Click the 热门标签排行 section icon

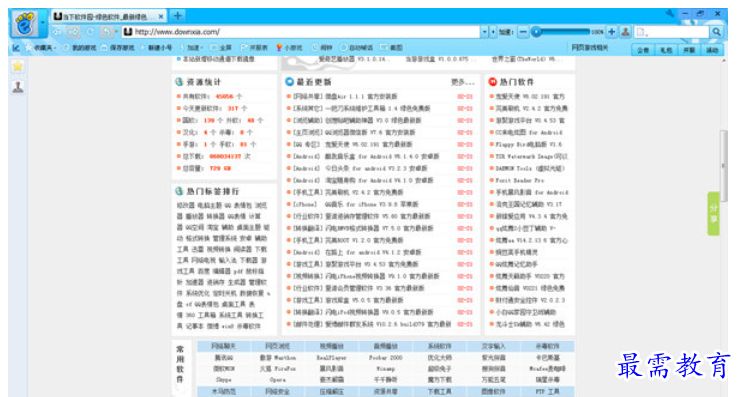(x=179, y=191)
